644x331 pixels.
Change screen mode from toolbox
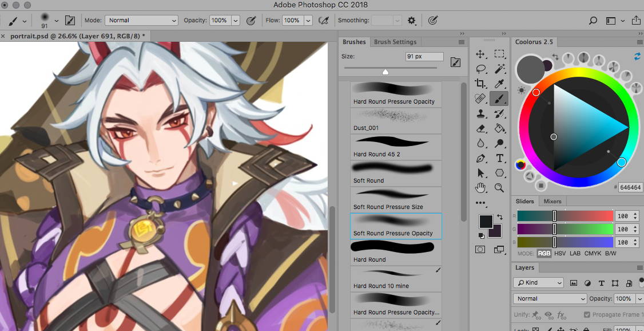tap(499, 249)
